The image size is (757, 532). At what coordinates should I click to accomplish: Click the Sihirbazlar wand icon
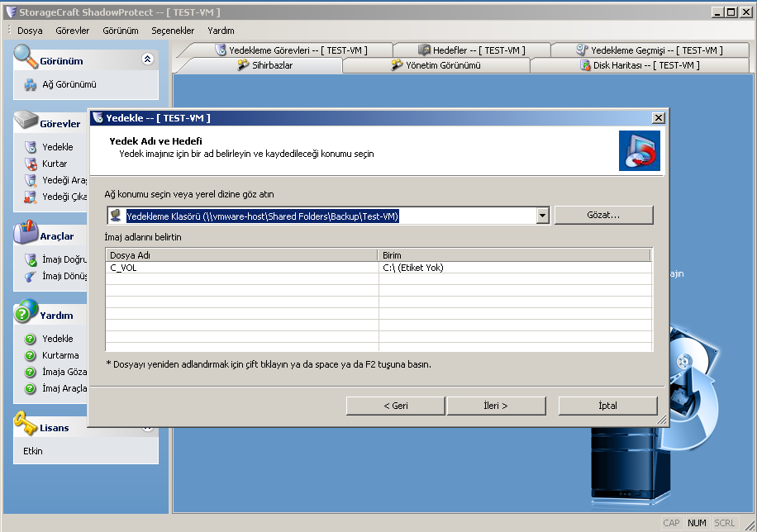click(x=243, y=64)
